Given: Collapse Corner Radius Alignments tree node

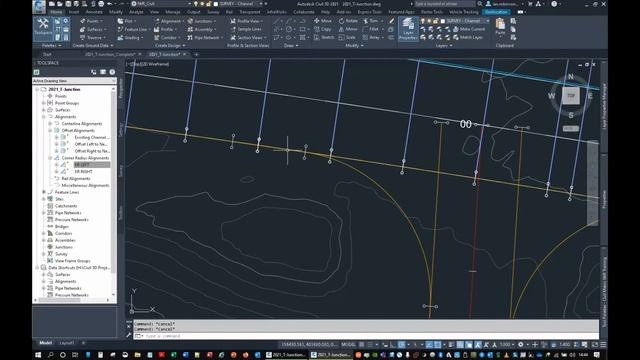Looking at the screenshot, I should [x=50, y=158].
